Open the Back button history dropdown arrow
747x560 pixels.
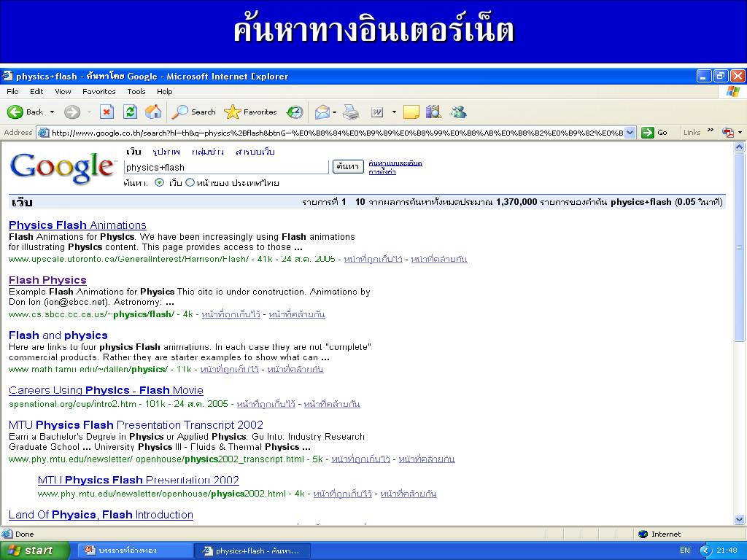click(x=52, y=112)
